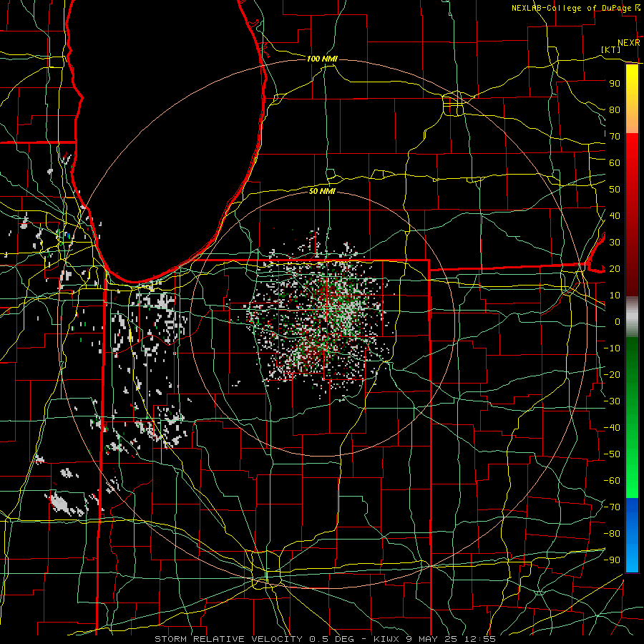Click the [KT] units label
This screenshot has width=644, height=644.
click(610, 49)
